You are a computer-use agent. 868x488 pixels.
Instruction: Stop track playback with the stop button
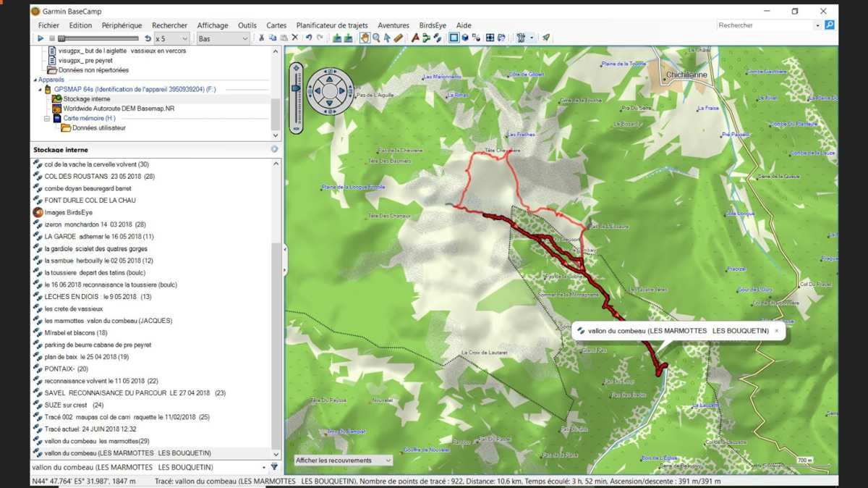coord(52,38)
